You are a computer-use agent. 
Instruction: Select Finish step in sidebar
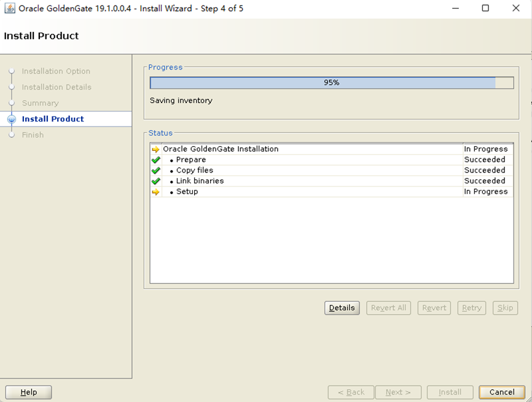coord(33,135)
